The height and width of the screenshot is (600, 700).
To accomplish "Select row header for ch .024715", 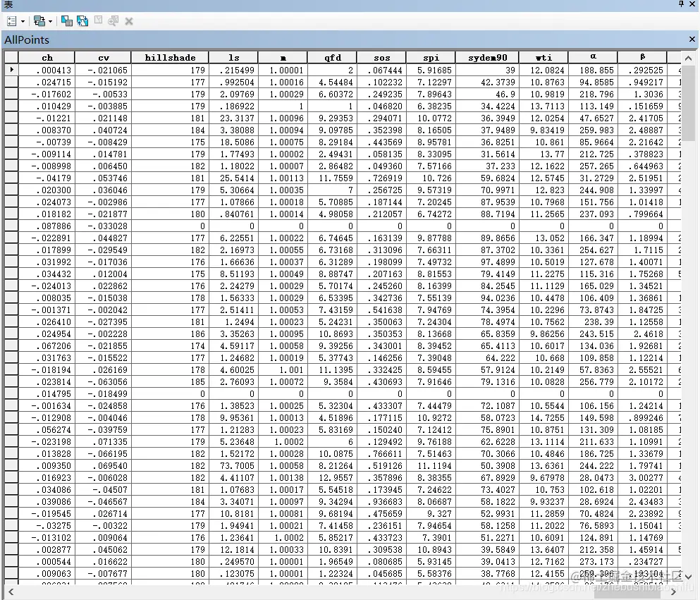I will click(11, 82).
